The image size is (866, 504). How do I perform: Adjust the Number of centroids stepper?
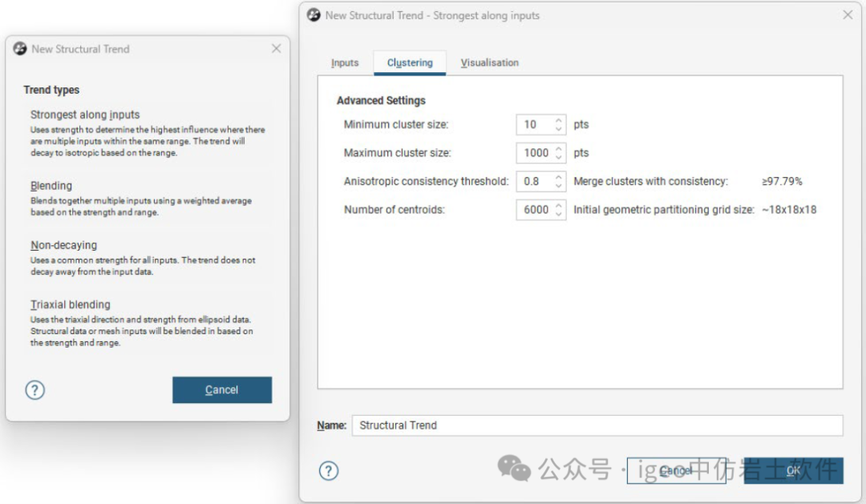coord(559,210)
